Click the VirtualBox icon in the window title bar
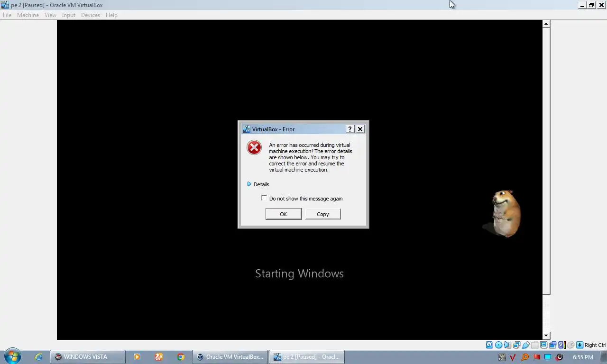This screenshot has height=364, width=607. pyautogui.click(x=5, y=5)
